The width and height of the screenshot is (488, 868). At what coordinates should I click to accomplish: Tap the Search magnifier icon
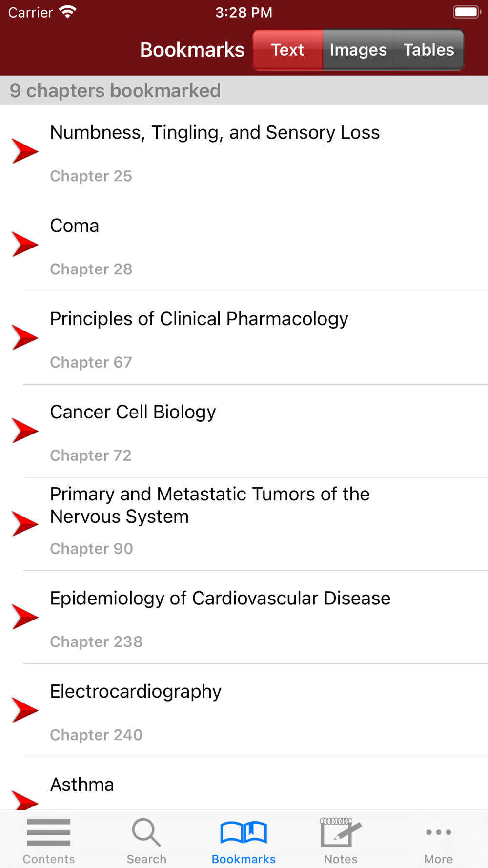146,832
